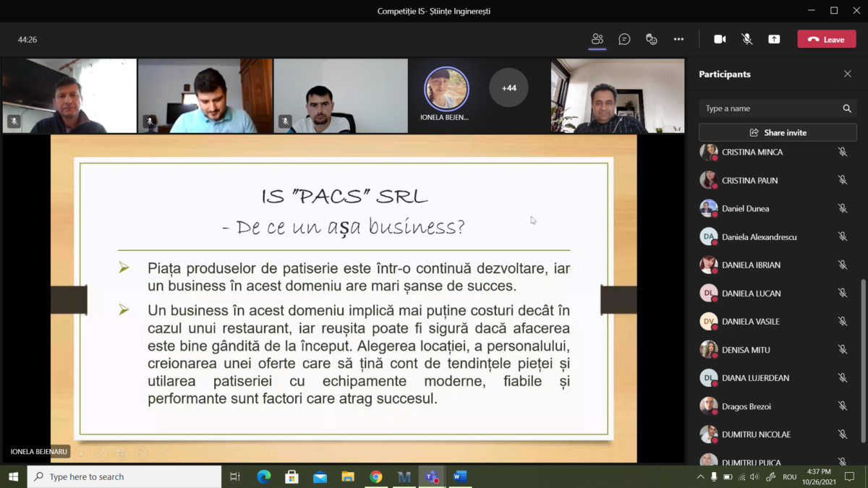Open the reactions and raise hand menu
Viewport: 868px width, 488px height.
pyautogui.click(x=651, y=39)
